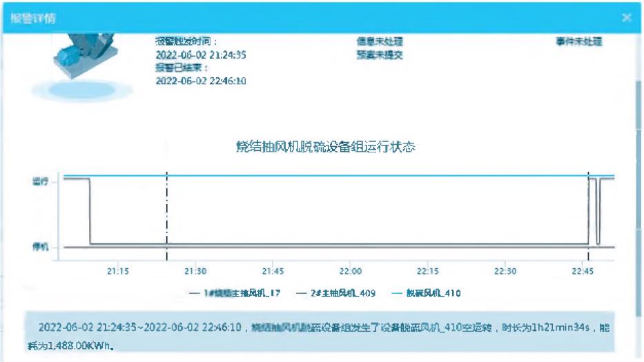644x362 pixels.
Task: Click the blue fan equipment icon
Action: [x=83, y=60]
